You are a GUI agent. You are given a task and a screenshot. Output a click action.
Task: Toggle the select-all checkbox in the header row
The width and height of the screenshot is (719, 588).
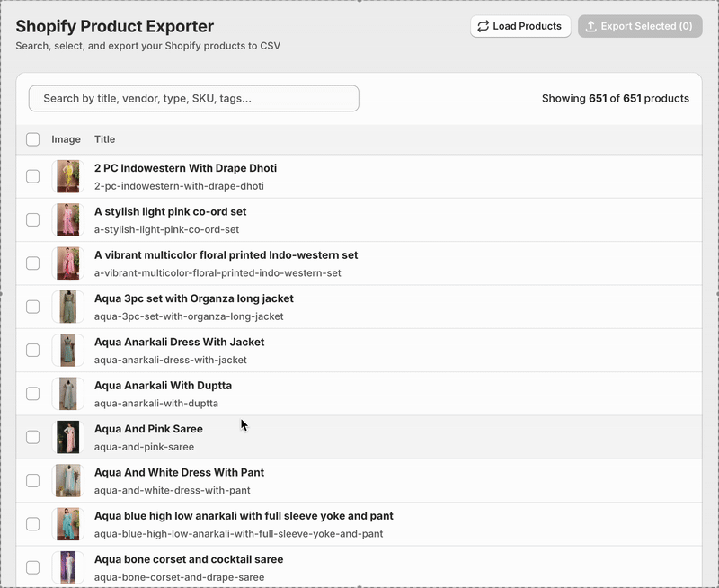click(32, 139)
